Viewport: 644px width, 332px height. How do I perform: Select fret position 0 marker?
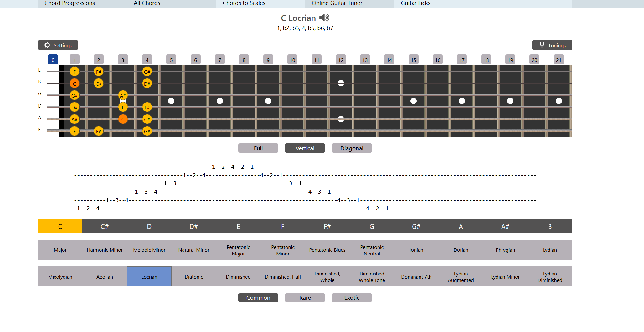tap(53, 60)
